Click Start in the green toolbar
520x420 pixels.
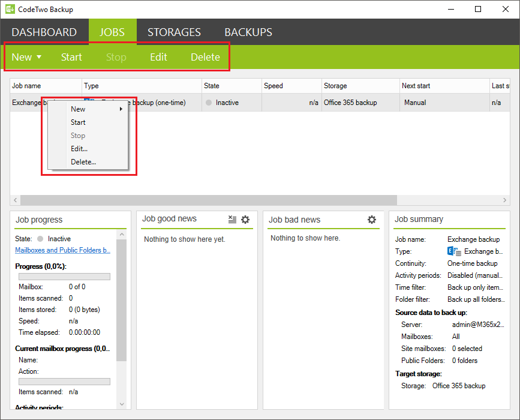point(71,57)
